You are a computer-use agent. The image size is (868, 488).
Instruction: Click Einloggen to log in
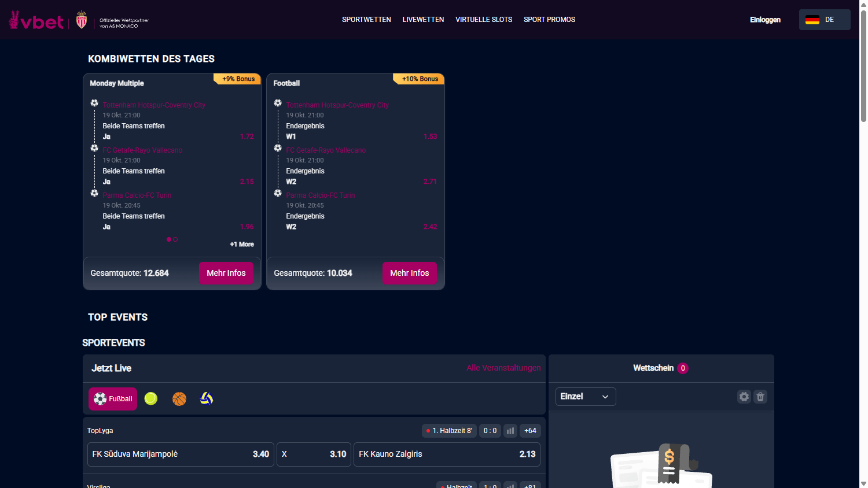765,20
